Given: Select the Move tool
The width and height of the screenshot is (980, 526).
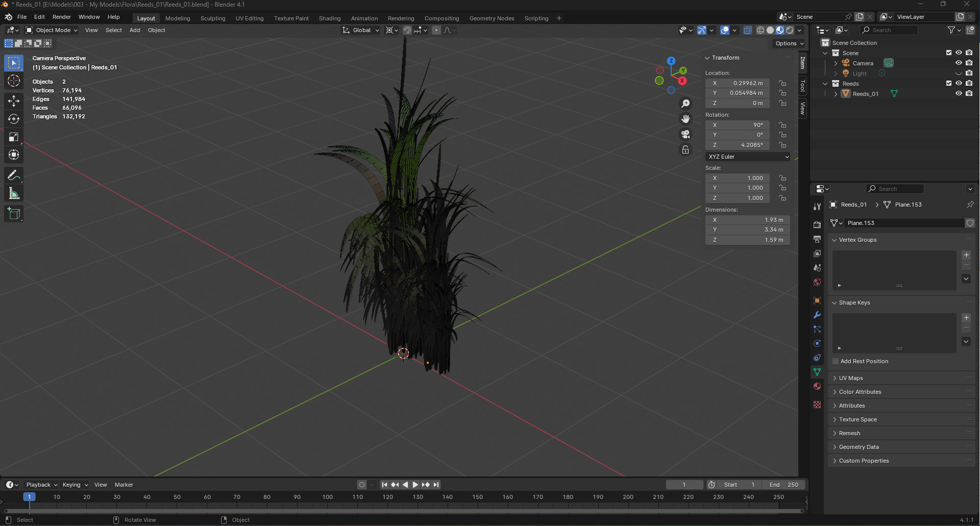Looking at the screenshot, I should 14,101.
